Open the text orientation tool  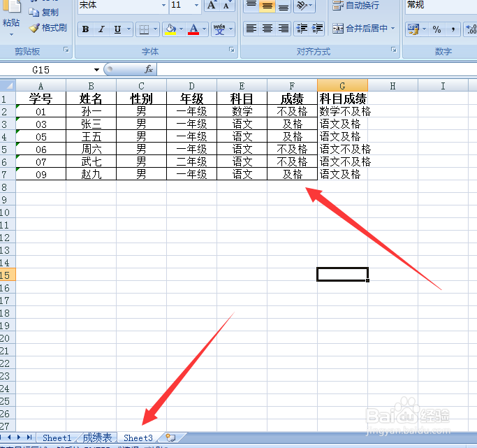coord(304,5)
